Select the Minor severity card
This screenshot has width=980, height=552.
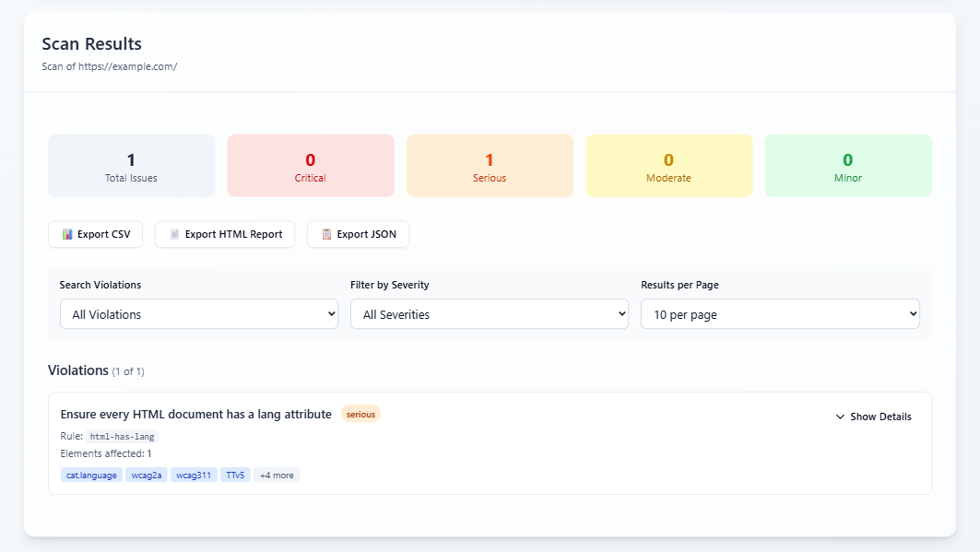click(848, 166)
